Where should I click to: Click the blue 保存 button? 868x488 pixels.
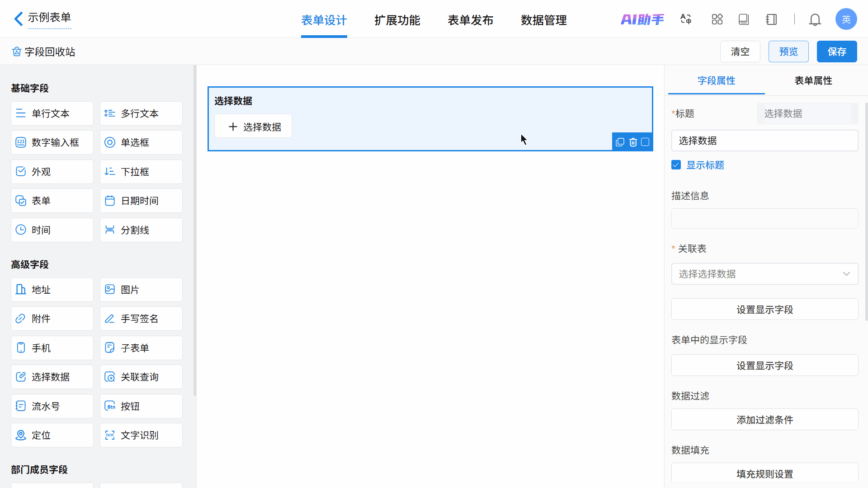[x=836, y=52]
